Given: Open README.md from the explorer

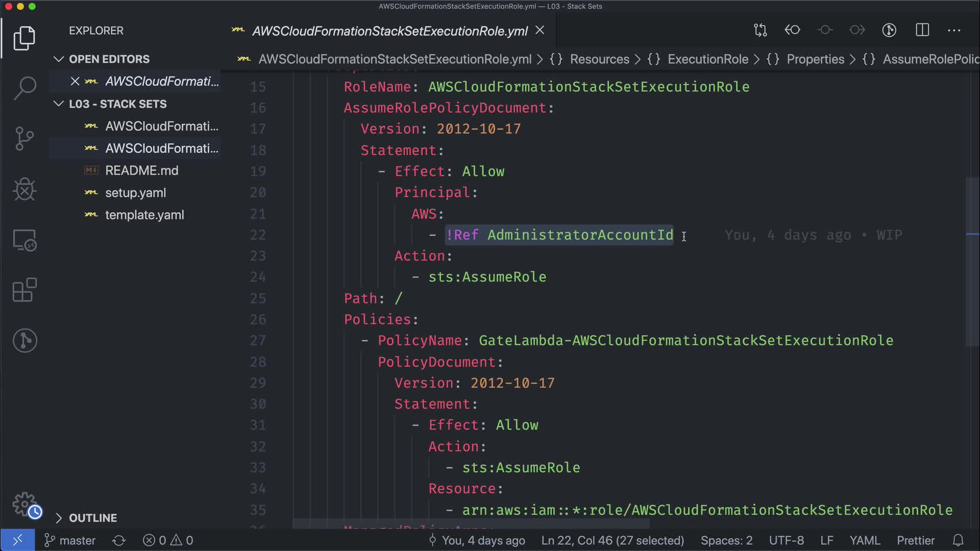Looking at the screenshot, I should [141, 170].
